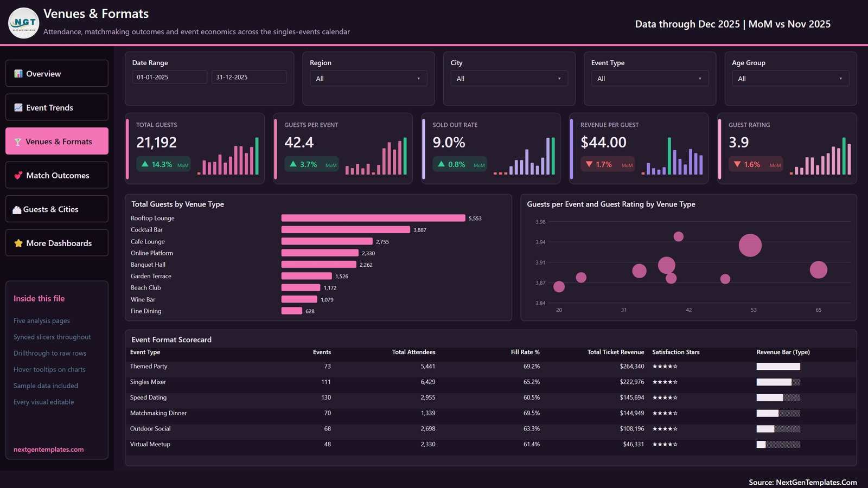The image size is (868, 488).
Task: Click the Sold Out Rate sparkline chart
Action: 524,156
